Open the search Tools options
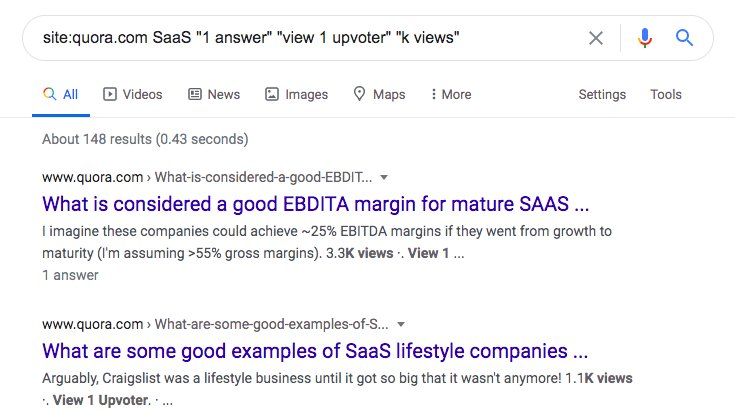 [666, 94]
